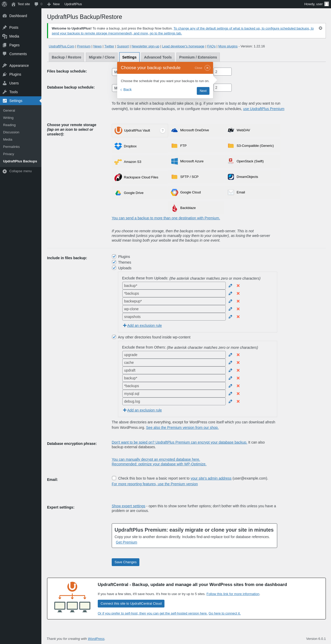Screen dimensions: 331x644
Task: Edit the wp-clone exclusion rule pencil
Action: (230, 309)
